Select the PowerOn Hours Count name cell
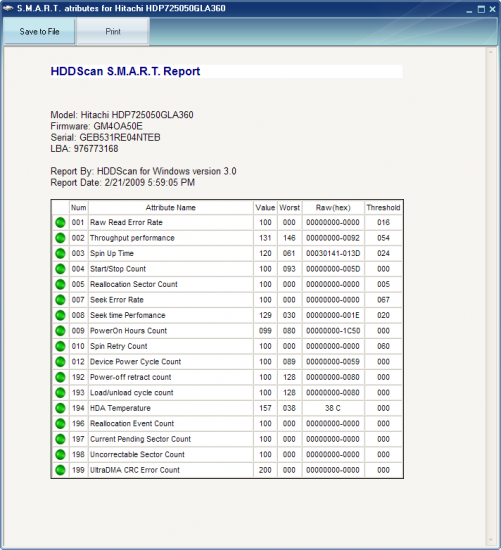501x550 pixels. pos(171,331)
